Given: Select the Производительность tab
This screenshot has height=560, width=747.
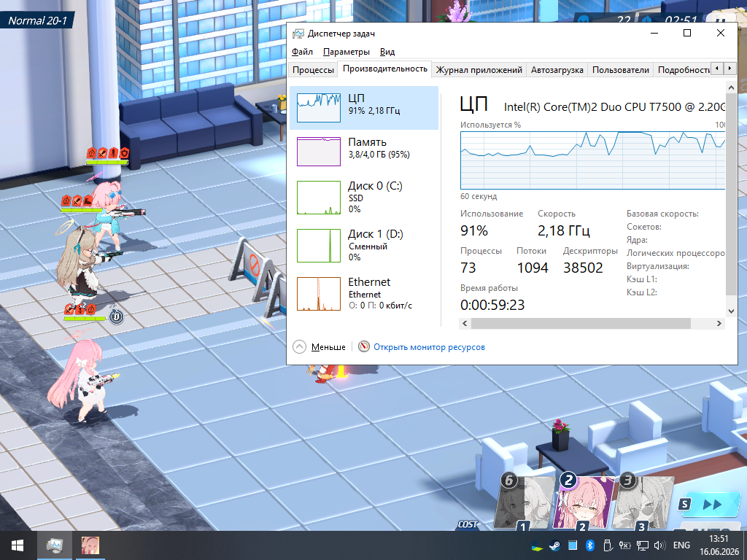Looking at the screenshot, I should pos(385,69).
